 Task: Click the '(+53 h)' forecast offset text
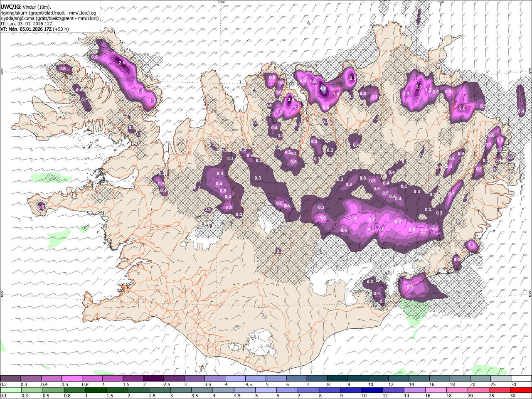(x=61, y=29)
